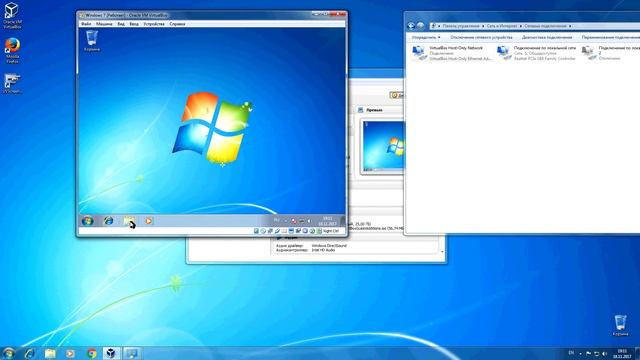The image size is (640, 360).
Task: Open Windows Media Player in the guest taskbar
Action: (149, 221)
